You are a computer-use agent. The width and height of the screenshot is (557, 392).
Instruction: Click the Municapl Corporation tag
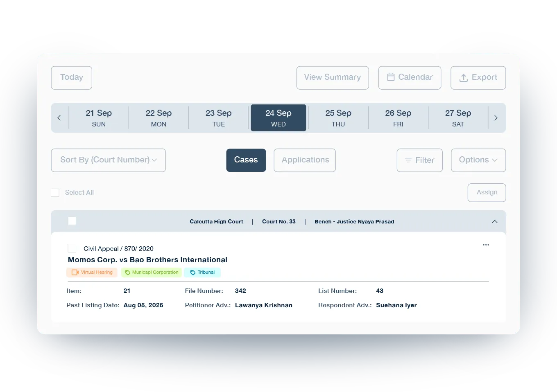coord(152,273)
